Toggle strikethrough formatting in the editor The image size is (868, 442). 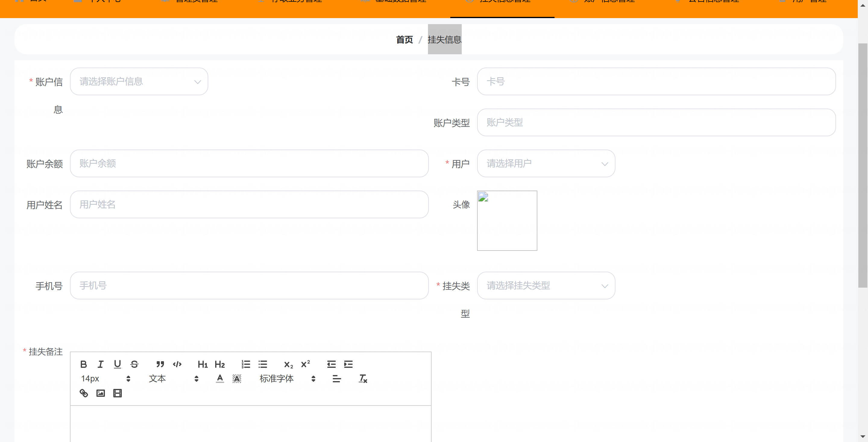click(x=134, y=364)
